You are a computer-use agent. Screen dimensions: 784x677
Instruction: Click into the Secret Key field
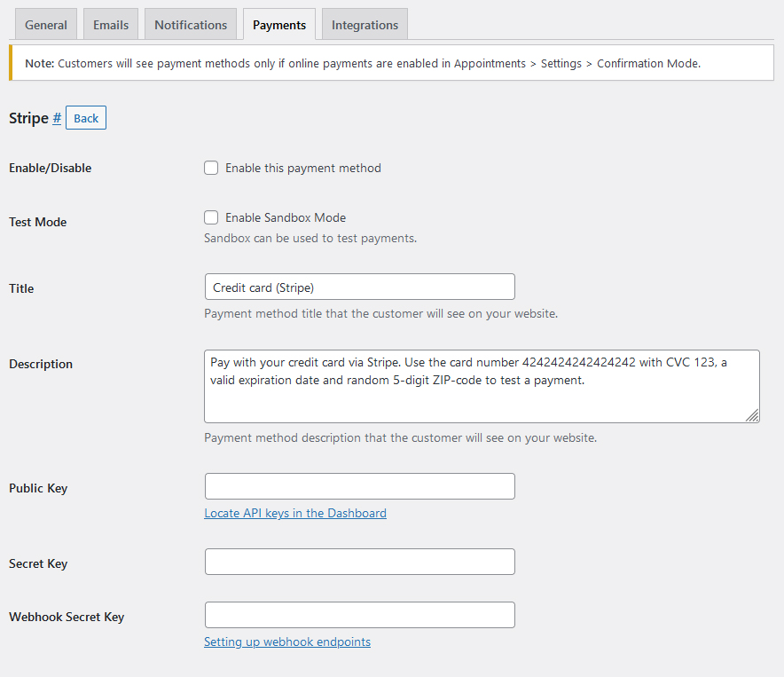click(359, 562)
